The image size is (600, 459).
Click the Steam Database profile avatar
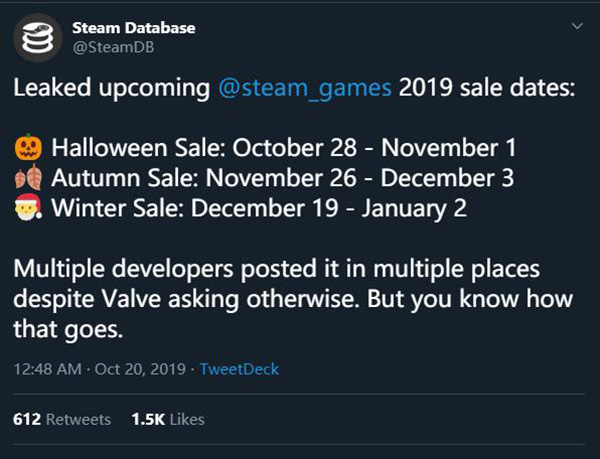click(x=39, y=37)
